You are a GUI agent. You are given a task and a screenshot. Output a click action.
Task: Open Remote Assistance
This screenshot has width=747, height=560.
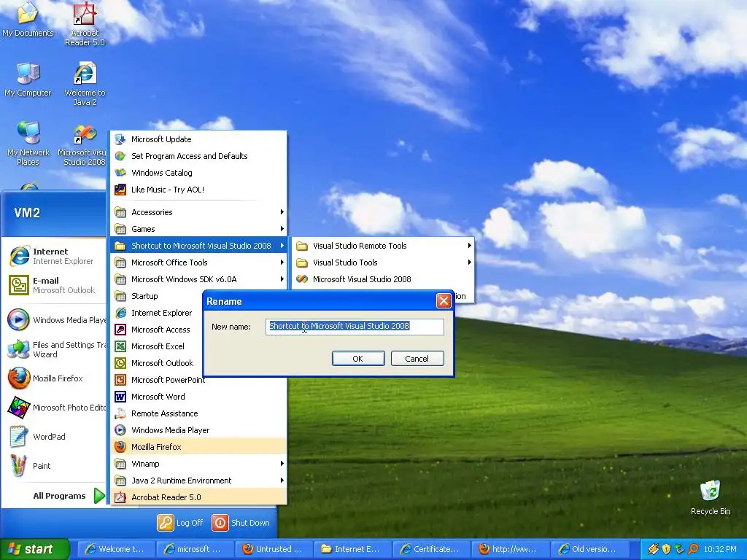point(198,413)
